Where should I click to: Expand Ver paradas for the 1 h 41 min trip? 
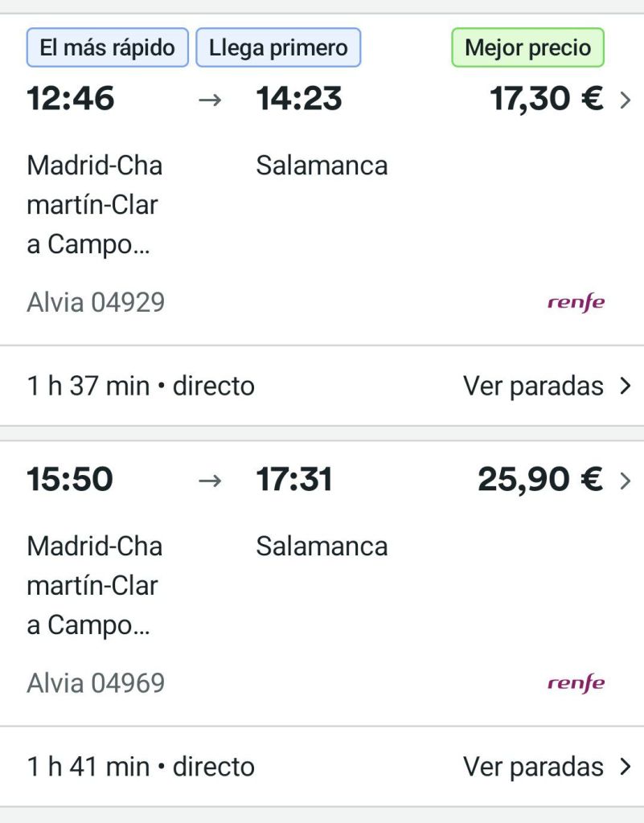tap(547, 767)
